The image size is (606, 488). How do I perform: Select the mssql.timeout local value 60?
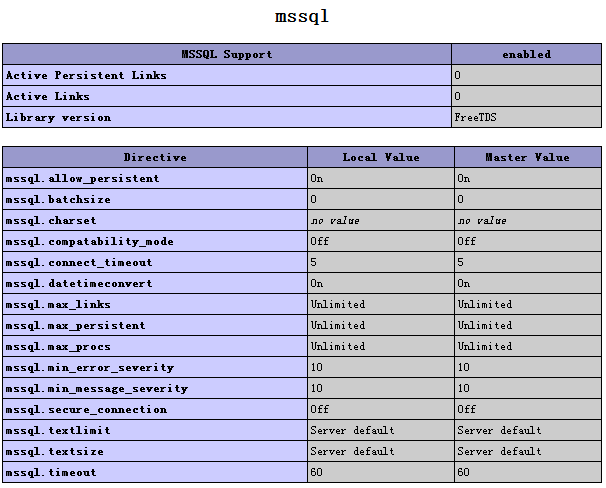coord(317,472)
